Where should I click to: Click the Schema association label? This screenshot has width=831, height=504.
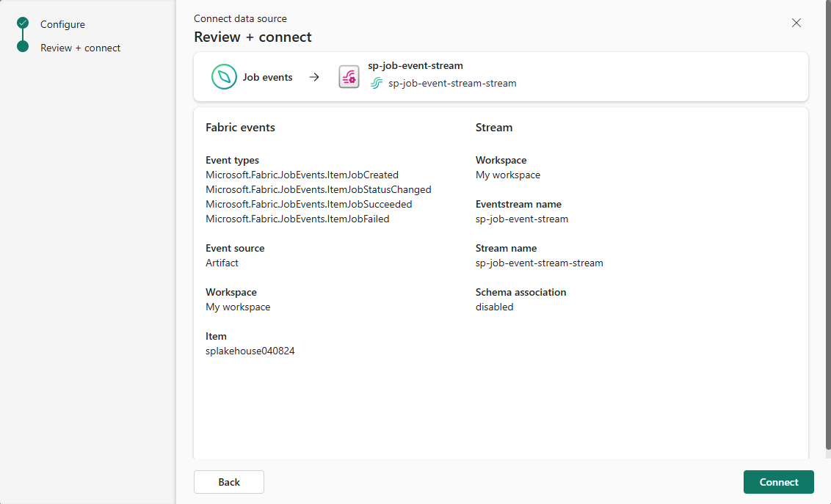(x=520, y=292)
